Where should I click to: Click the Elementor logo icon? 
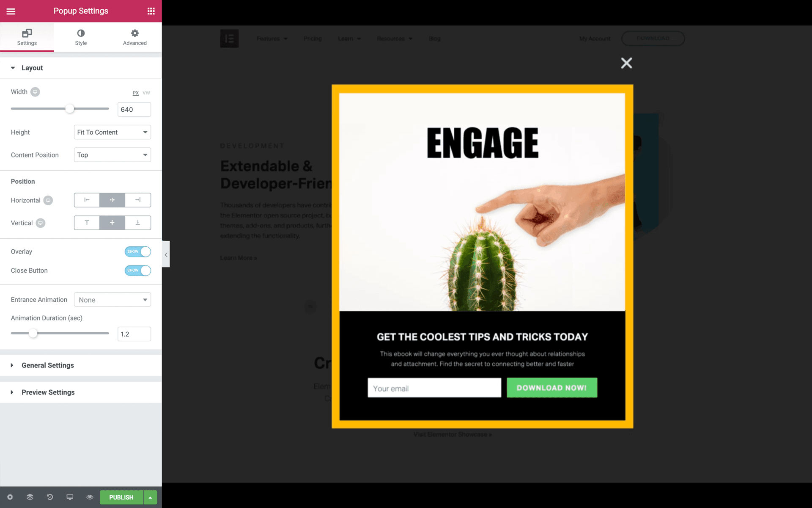[x=229, y=38]
